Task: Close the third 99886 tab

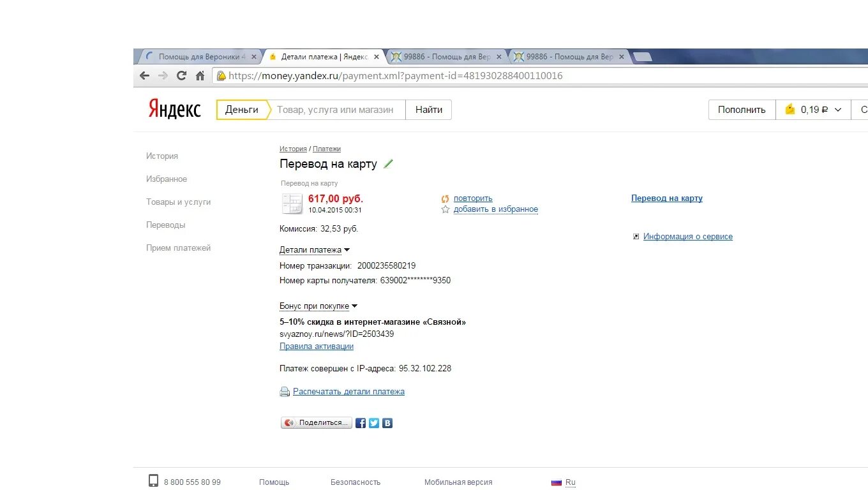Action: coord(498,57)
